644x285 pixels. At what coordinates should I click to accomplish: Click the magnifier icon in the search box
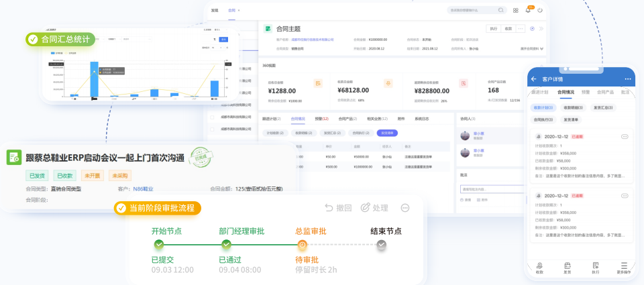pos(501,10)
